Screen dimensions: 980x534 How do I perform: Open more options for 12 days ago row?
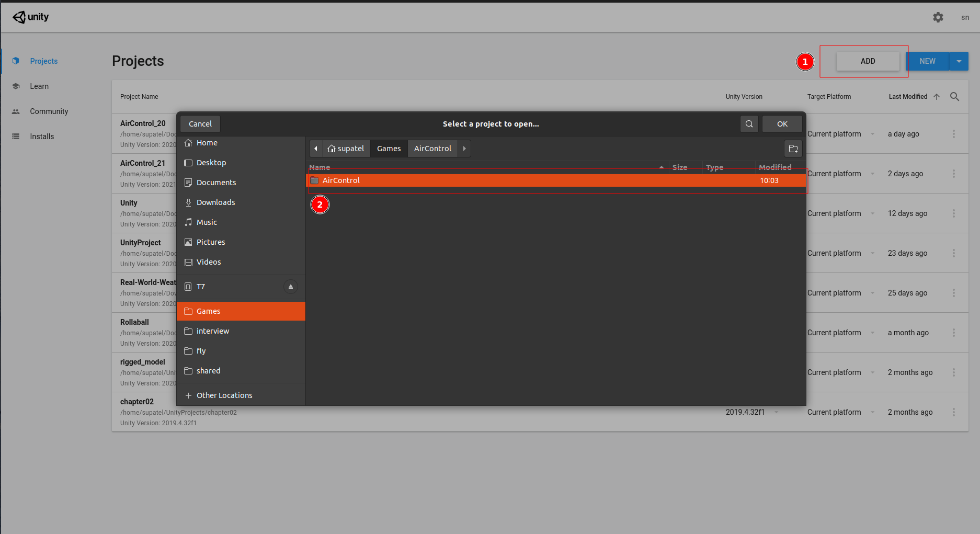(954, 213)
